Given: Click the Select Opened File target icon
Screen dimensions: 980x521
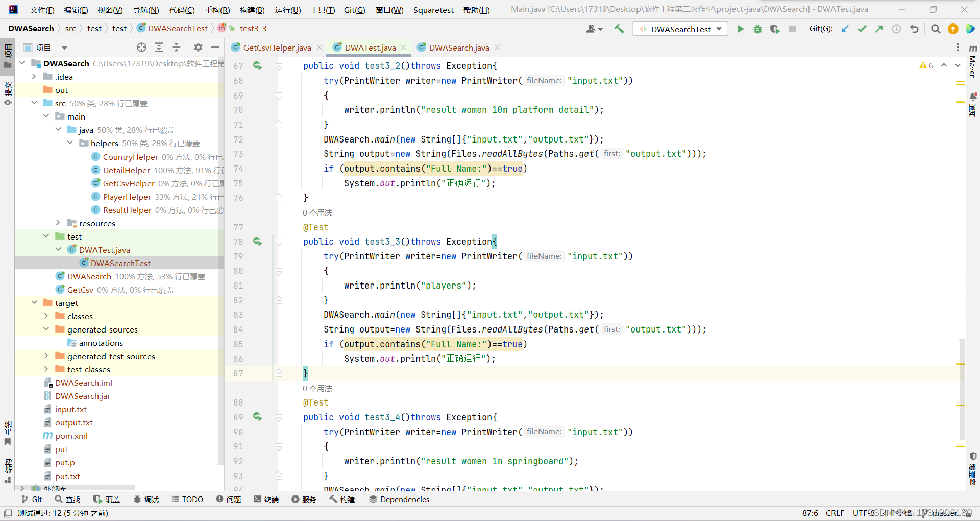Looking at the screenshot, I should (141, 48).
